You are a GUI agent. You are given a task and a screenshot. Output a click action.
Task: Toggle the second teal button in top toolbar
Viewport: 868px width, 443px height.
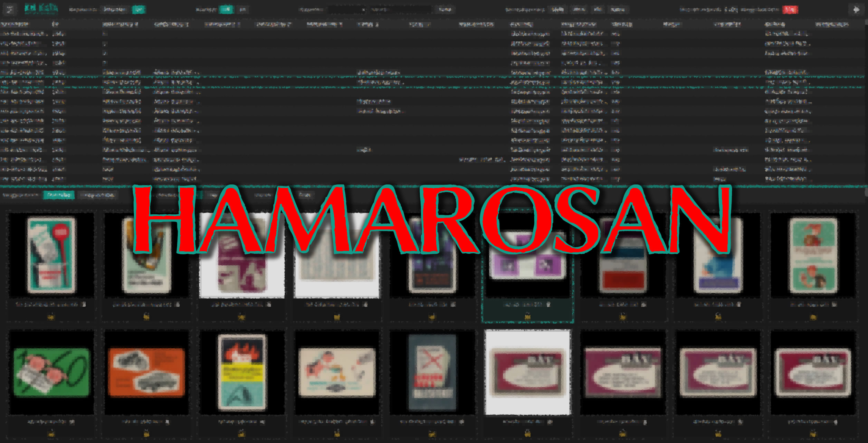[226, 10]
